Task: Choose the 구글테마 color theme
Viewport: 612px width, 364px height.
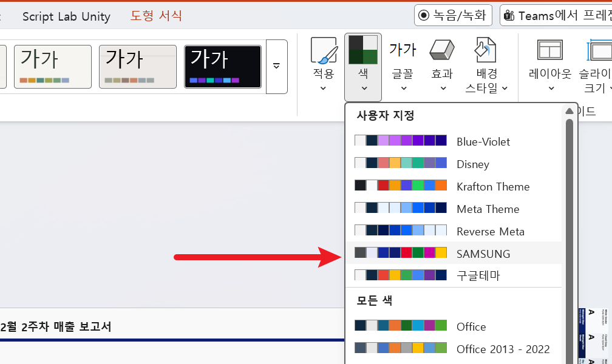Action: point(454,275)
